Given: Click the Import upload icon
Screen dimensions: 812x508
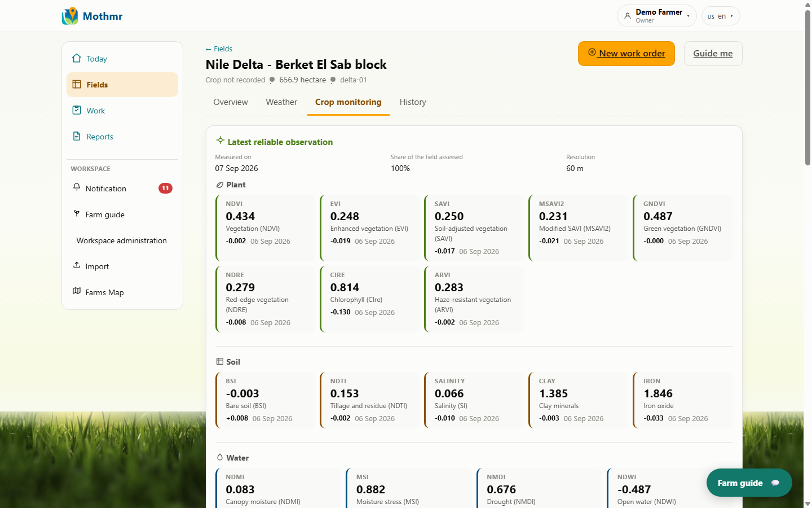Looking at the screenshot, I should click(x=77, y=265).
